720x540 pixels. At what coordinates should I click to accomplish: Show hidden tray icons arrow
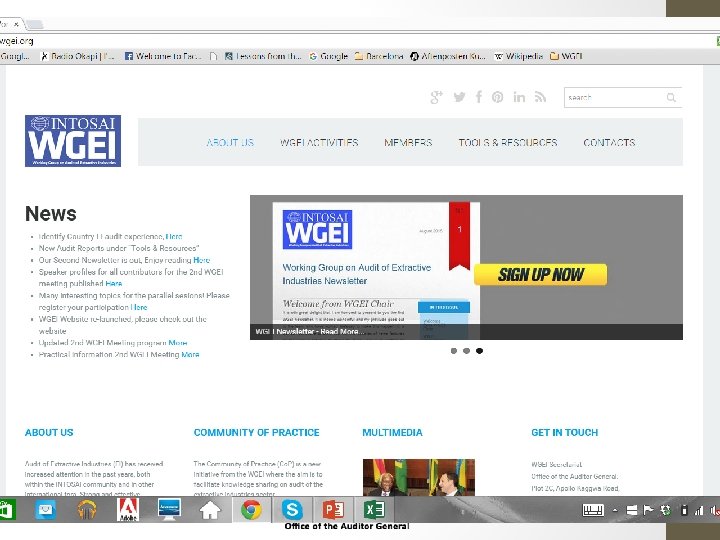coord(615,510)
